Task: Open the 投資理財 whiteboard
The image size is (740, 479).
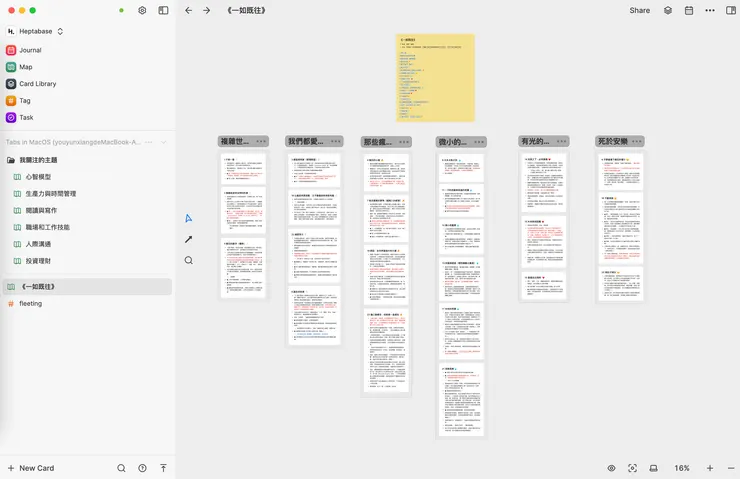Action: [x=38, y=261]
